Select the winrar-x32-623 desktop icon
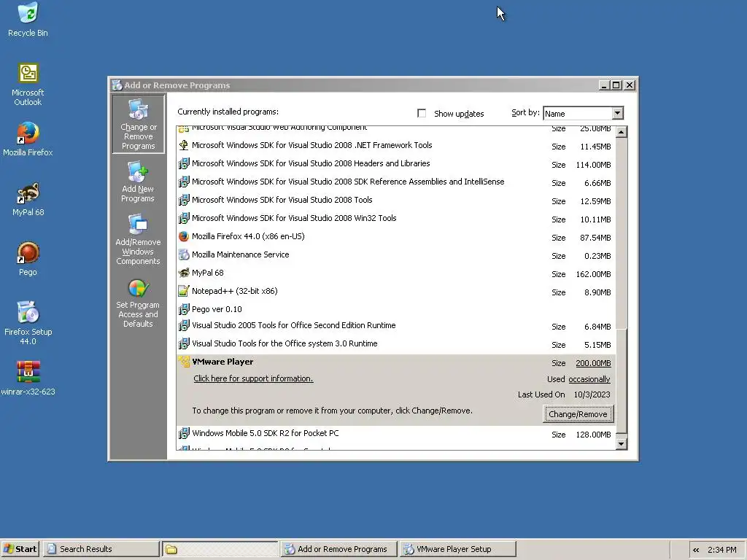 28,378
